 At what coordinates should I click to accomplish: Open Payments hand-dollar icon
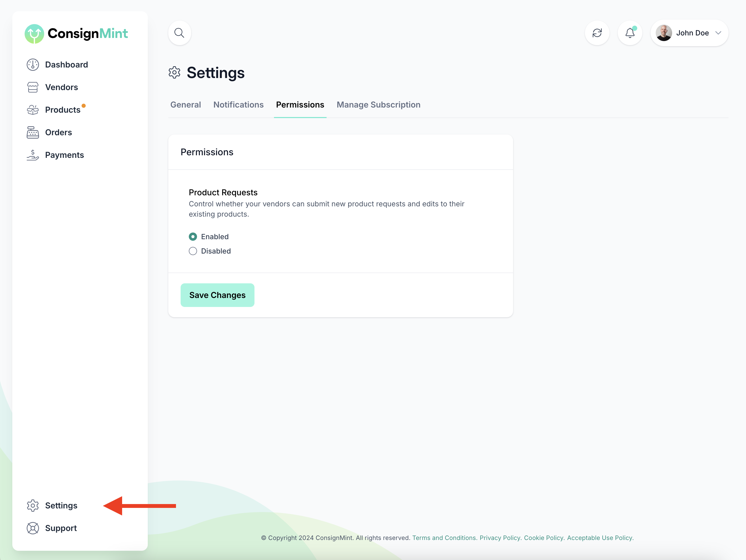click(33, 155)
